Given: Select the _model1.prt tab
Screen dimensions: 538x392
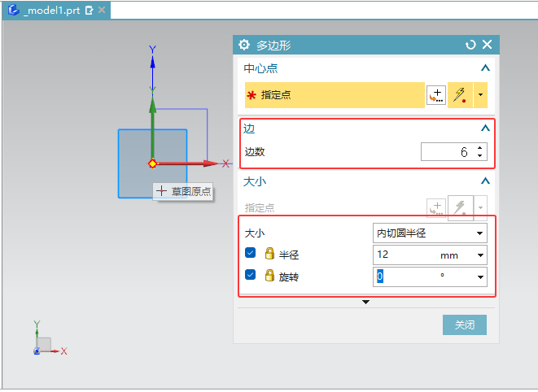Looking at the screenshot, I should [x=56, y=11].
